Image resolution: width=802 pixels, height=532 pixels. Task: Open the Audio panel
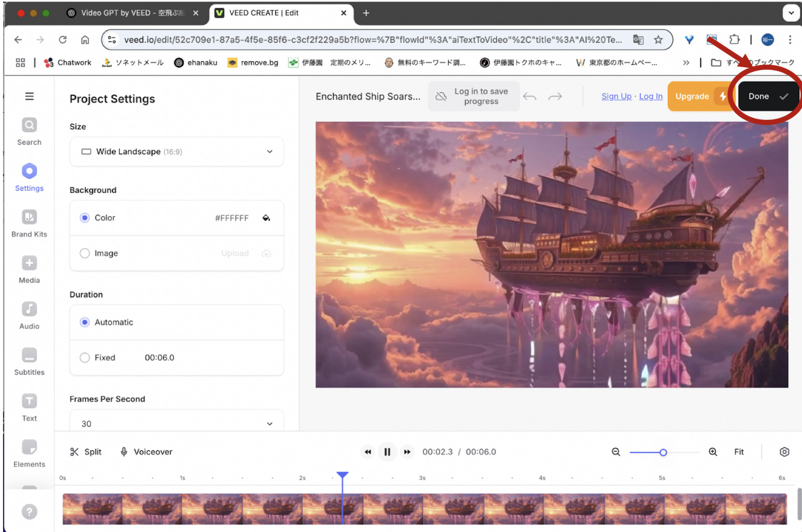[x=29, y=316]
